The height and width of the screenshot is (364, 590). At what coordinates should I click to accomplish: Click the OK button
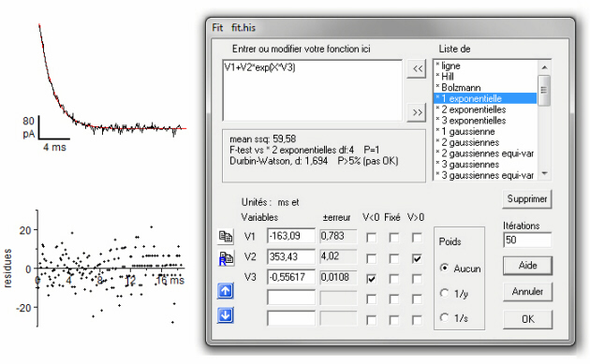click(x=527, y=319)
